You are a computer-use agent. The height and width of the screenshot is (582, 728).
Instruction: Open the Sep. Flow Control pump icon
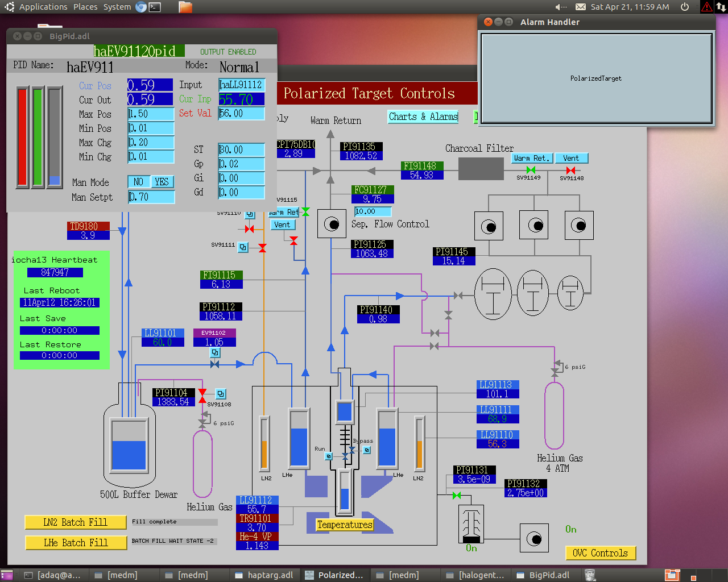click(x=332, y=224)
